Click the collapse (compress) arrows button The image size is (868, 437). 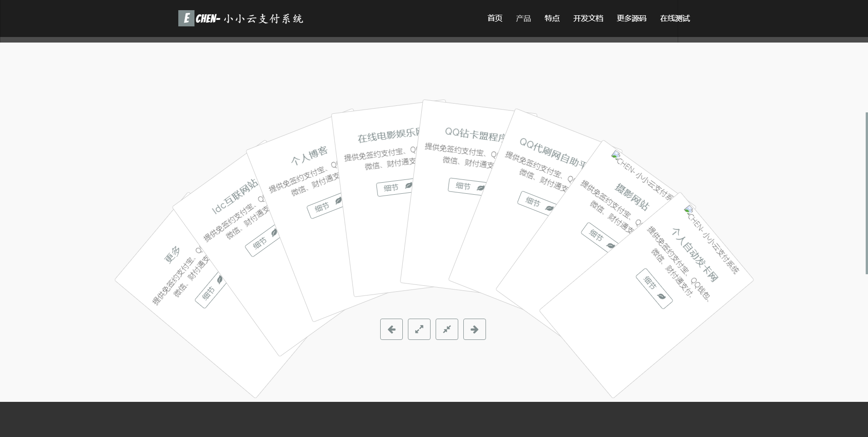click(447, 329)
